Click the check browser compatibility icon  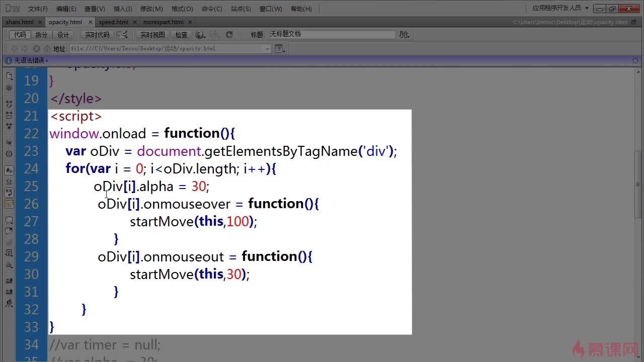(x=122, y=35)
